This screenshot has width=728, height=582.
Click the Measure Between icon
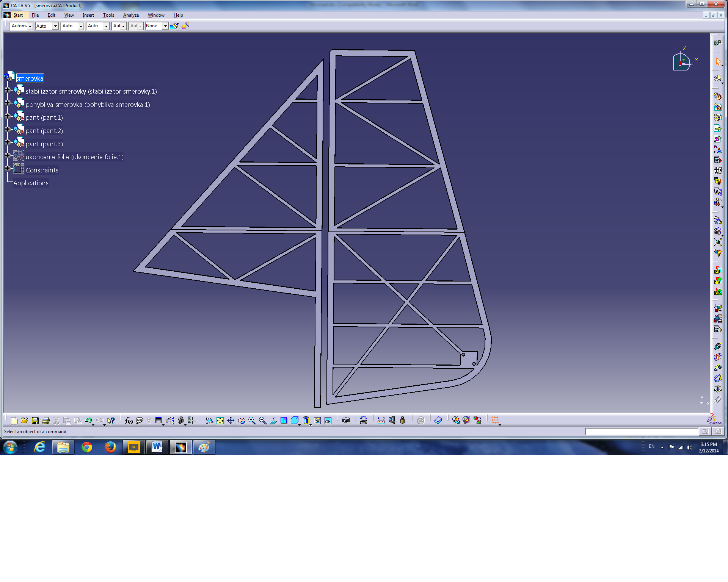pyautogui.click(x=381, y=421)
